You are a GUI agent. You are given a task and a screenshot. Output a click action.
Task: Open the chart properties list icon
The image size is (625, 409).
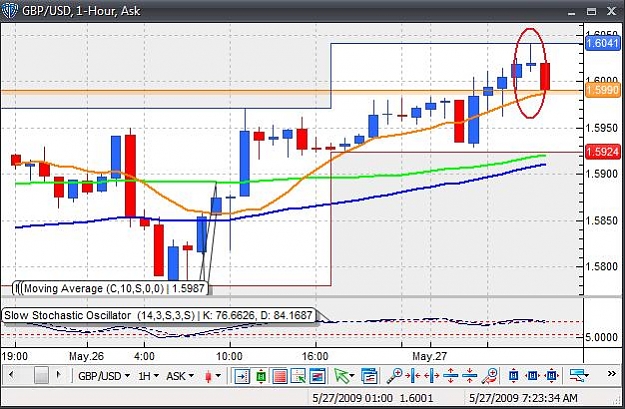coord(369,376)
